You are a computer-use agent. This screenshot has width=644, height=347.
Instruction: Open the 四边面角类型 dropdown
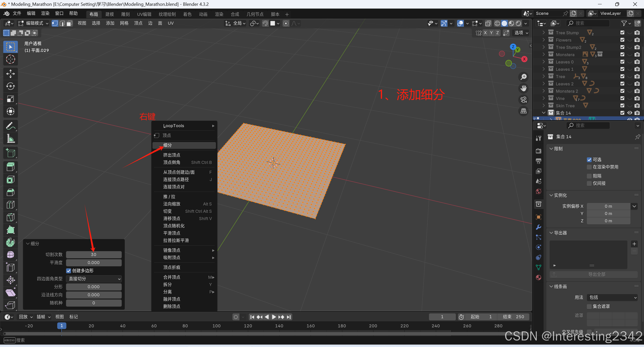coord(94,279)
